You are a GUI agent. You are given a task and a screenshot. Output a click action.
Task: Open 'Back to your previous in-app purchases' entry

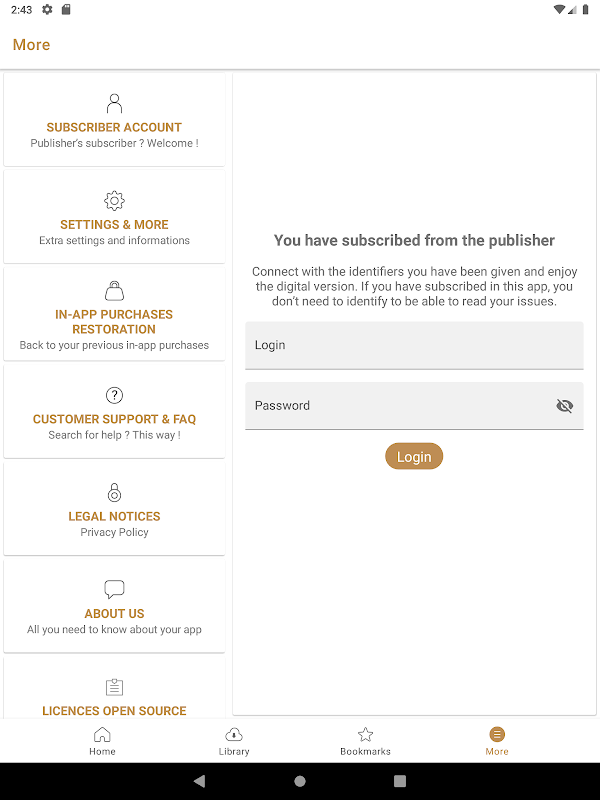point(114,345)
